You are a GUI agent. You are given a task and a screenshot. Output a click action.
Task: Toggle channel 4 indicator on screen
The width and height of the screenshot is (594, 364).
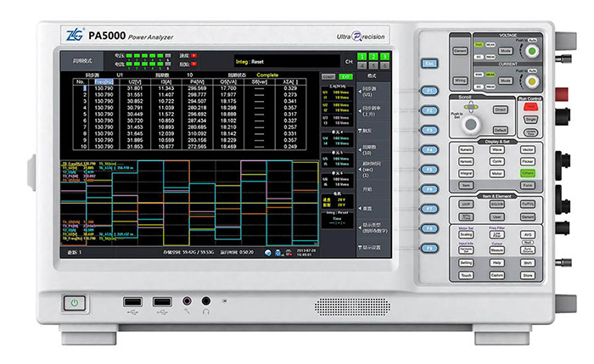click(361, 65)
